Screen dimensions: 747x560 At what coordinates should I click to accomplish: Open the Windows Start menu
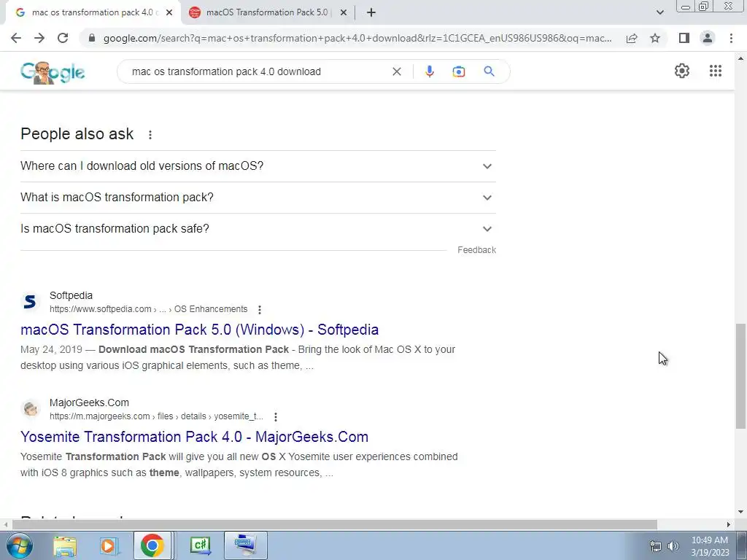[18, 545]
